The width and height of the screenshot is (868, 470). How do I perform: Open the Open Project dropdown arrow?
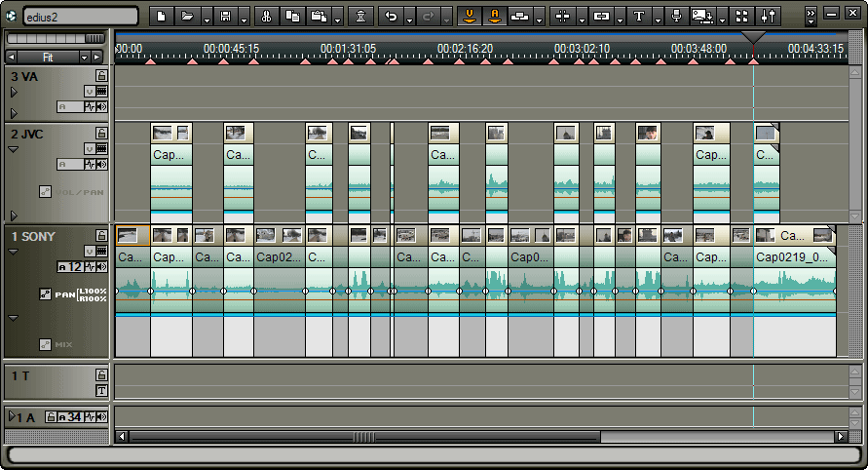[207, 18]
